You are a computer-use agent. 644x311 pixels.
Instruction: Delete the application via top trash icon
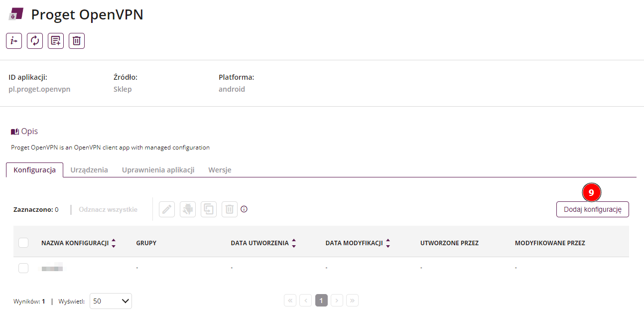click(x=77, y=41)
